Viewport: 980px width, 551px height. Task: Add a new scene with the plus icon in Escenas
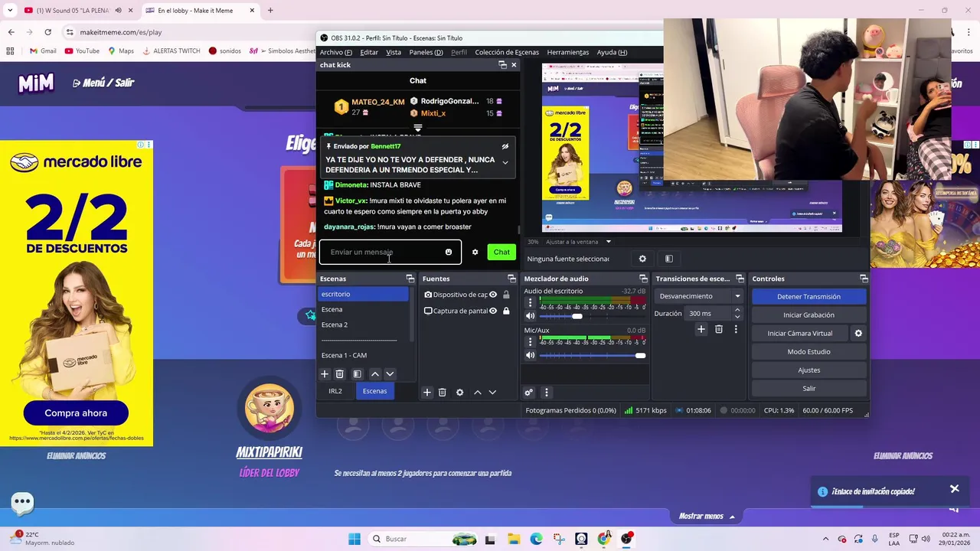click(325, 374)
